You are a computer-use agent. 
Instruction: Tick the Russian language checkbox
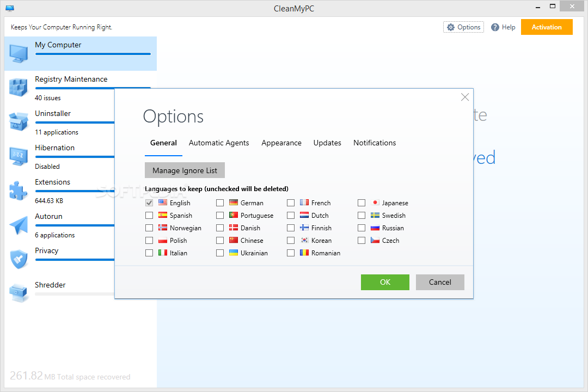[x=362, y=228]
